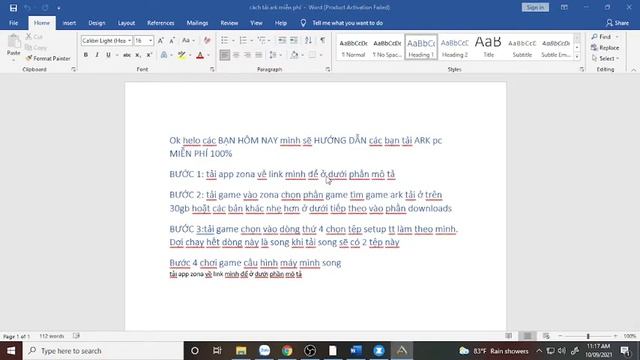
Task: Open the Find dropdown arrow
Action: tap(617, 37)
